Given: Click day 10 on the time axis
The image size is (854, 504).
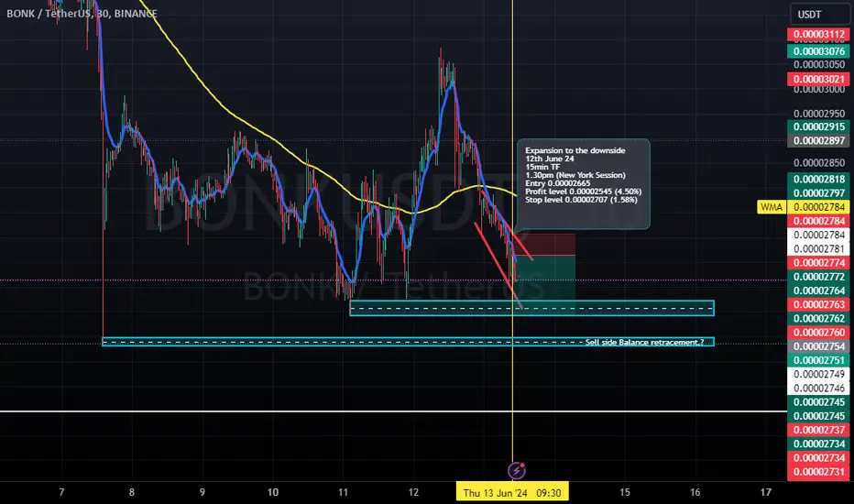Looking at the screenshot, I should click(x=273, y=492).
